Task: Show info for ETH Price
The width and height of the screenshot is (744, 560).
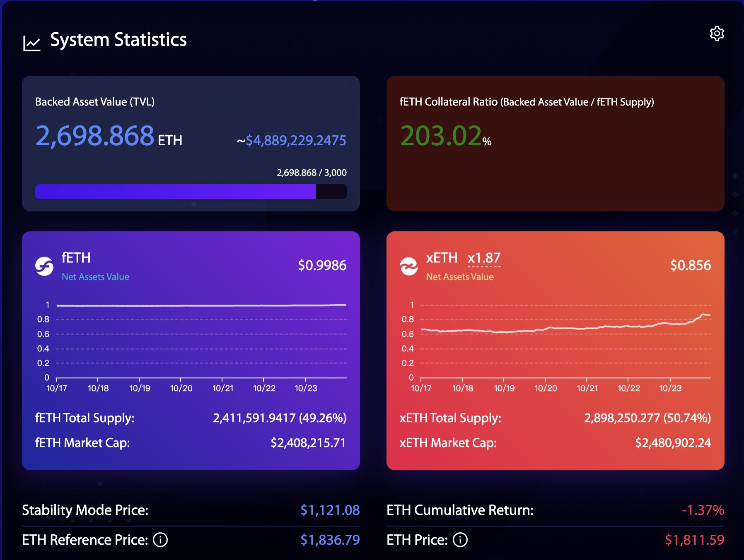Action: [x=460, y=540]
